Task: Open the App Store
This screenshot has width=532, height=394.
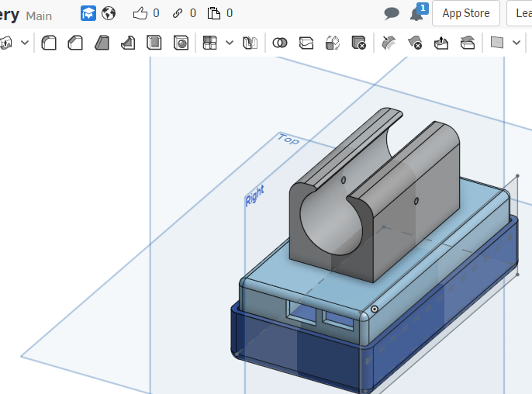Action: tap(465, 13)
